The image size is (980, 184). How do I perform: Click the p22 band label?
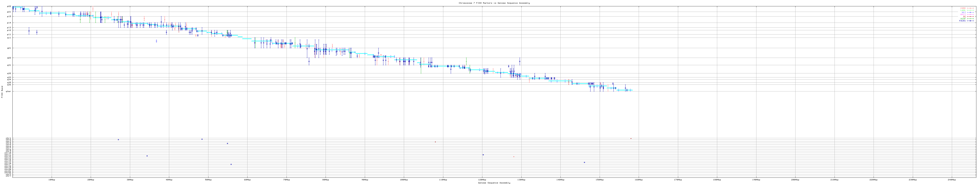pyautogui.click(x=9, y=7)
